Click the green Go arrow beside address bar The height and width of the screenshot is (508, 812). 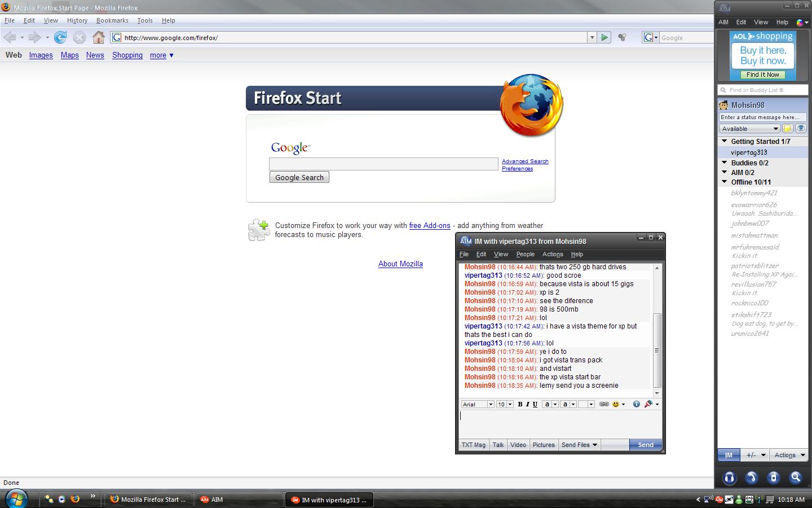pos(604,37)
